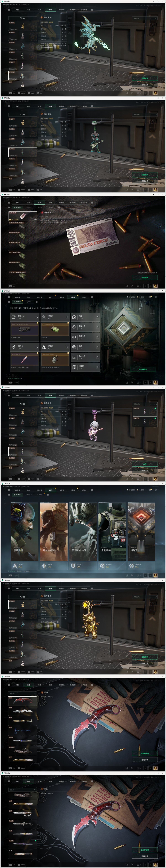This screenshot has width=166, height=868.
Task: Open top-right dropdown on gold charm screen
Action: (145, 597)
